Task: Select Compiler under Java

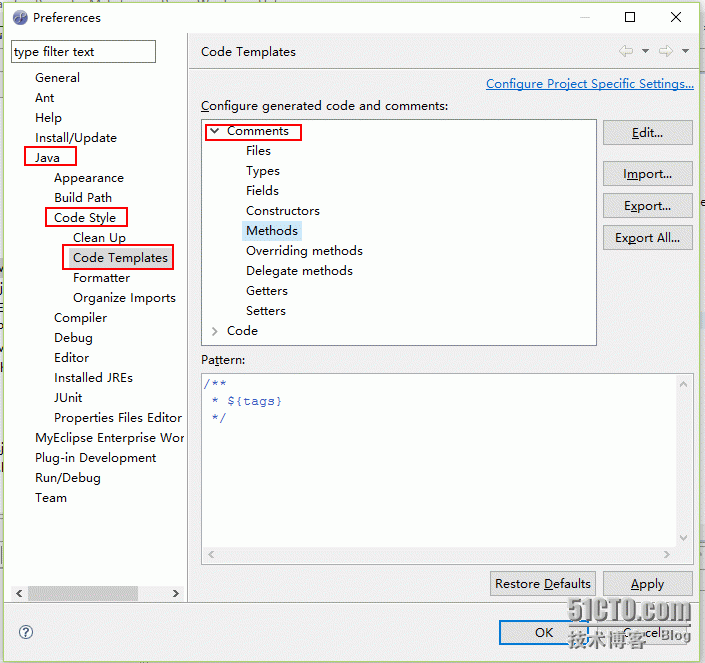Action: pyautogui.click(x=80, y=318)
